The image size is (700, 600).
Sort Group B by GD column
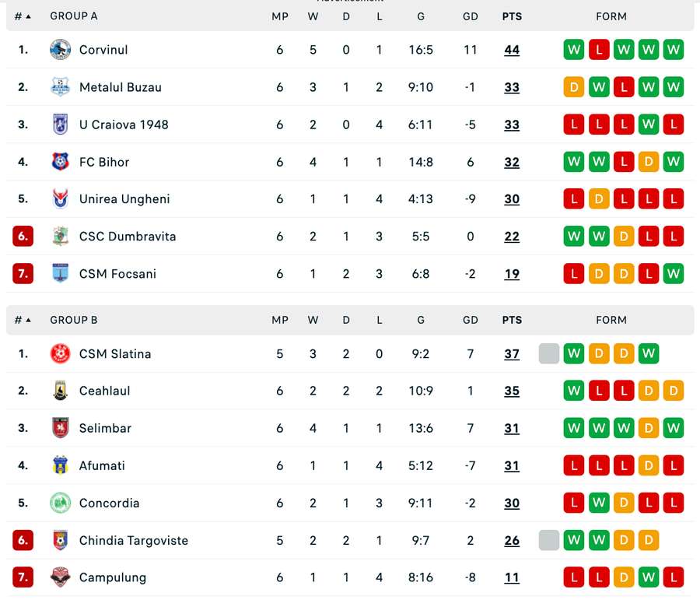tap(470, 320)
